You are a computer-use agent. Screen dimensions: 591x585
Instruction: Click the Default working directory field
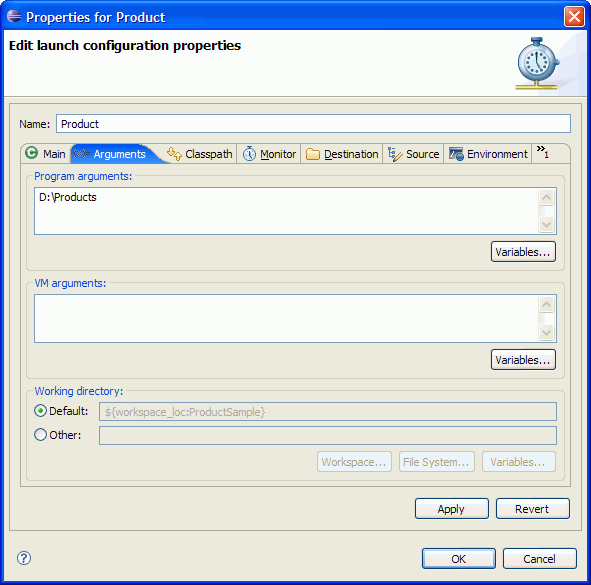(x=328, y=411)
